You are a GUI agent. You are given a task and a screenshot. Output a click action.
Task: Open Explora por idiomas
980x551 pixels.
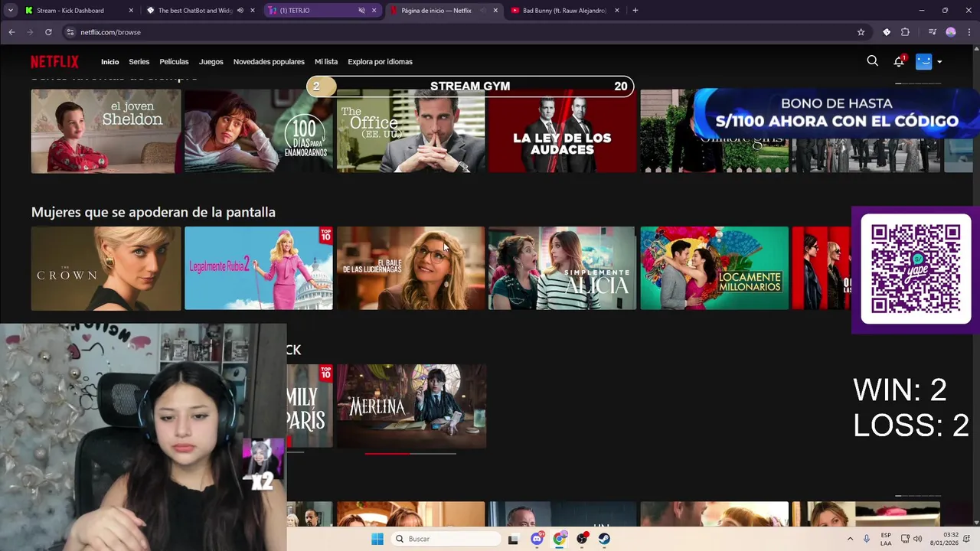tap(380, 62)
